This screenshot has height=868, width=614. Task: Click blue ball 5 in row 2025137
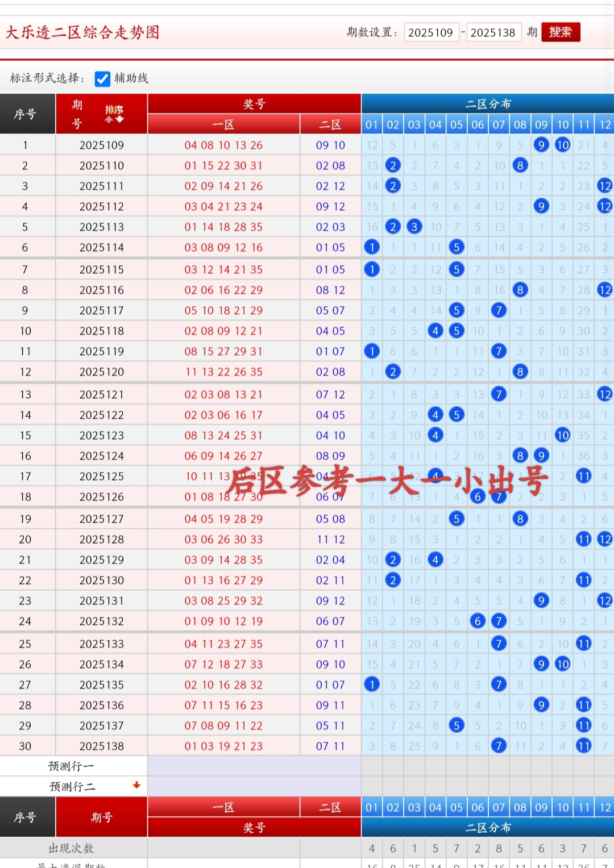tap(457, 725)
